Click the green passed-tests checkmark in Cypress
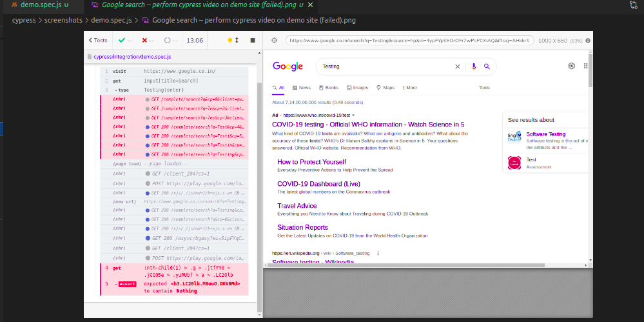The width and height of the screenshot is (644, 322). point(122,40)
